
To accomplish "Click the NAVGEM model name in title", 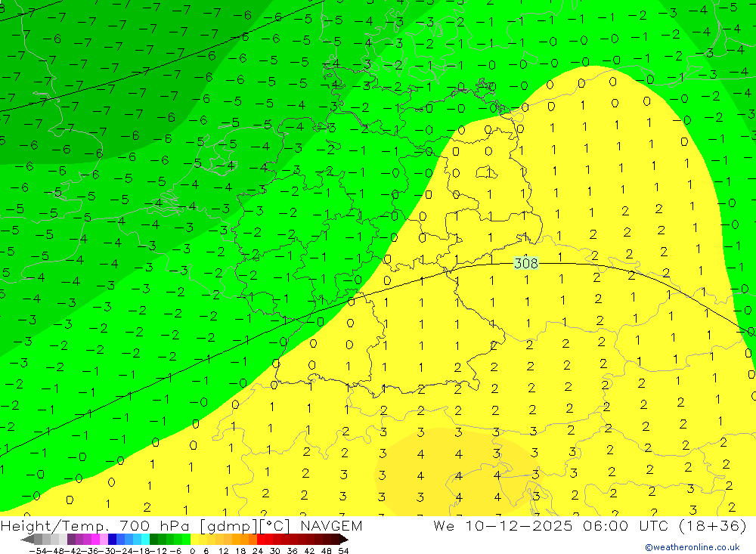I will pos(331,526).
